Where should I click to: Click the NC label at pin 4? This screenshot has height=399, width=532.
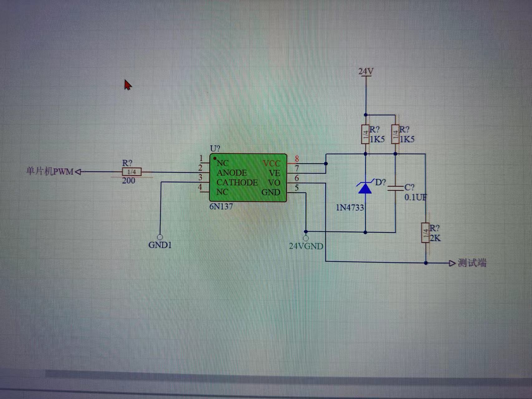(223, 192)
